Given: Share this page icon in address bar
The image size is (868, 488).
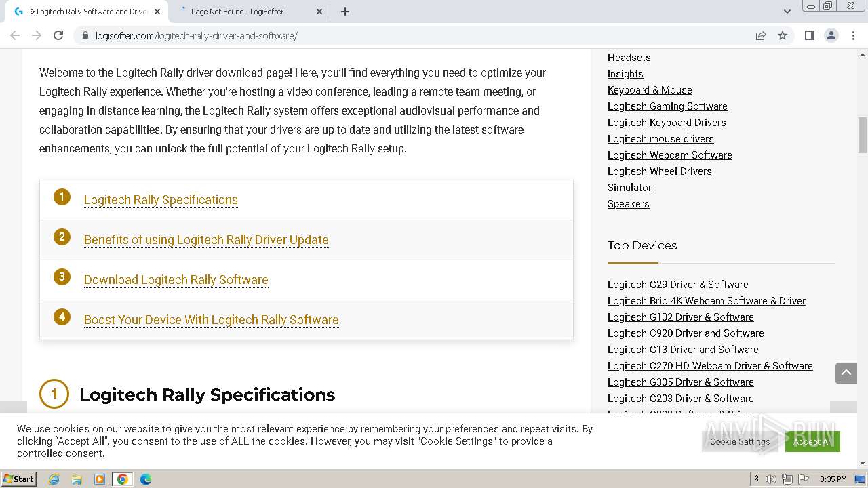Looking at the screenshot, I should pos(761,35).
